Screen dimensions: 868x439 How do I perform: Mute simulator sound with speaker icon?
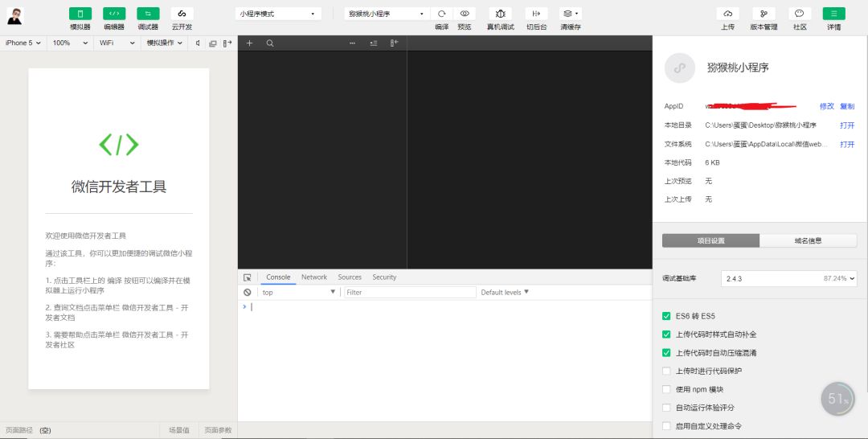[x=198, y=43]
